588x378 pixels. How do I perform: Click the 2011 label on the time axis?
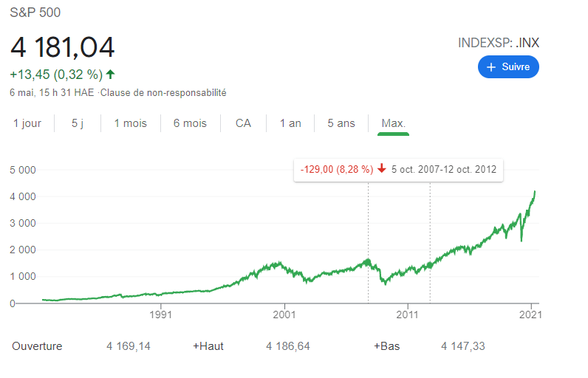tap(408, 315)
